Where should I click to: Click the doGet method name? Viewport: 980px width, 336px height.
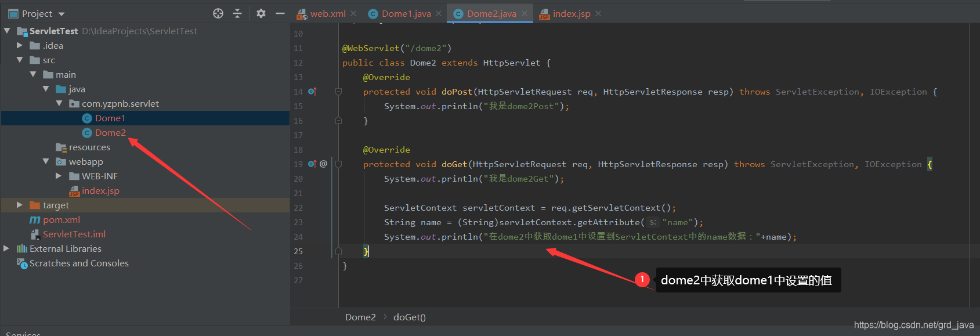point(454,164)
